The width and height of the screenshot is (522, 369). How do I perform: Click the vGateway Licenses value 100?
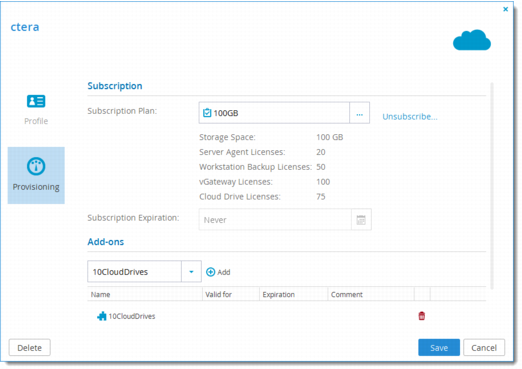(323, 182)
